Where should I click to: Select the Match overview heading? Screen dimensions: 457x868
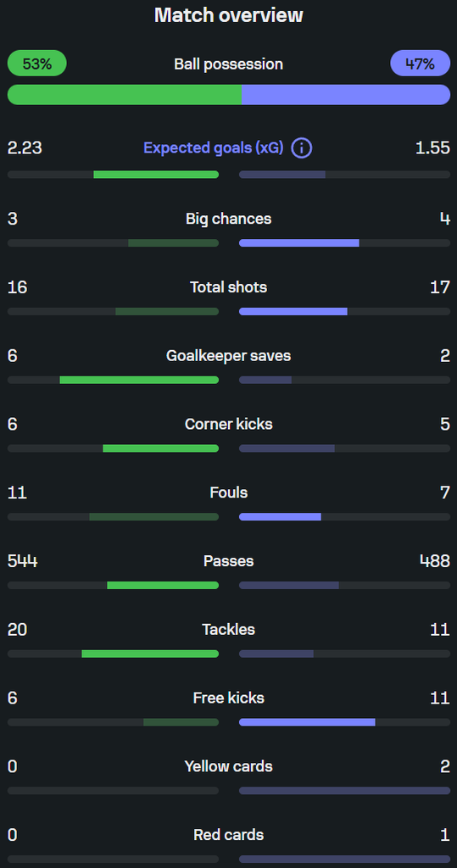pos(228,15)
